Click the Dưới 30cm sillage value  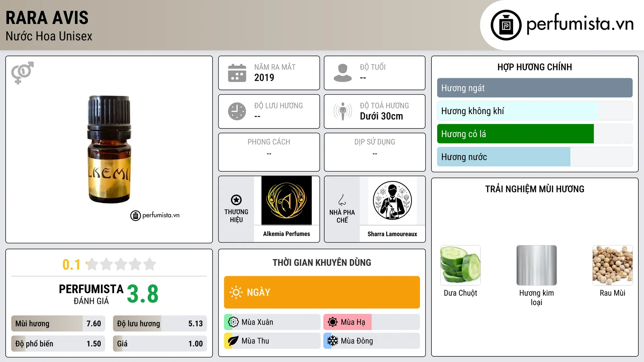pyautogui.click(x=381, y=116)
